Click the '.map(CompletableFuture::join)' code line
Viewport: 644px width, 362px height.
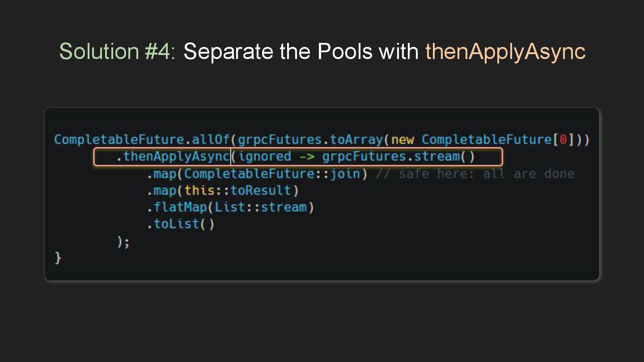(257, 173)
